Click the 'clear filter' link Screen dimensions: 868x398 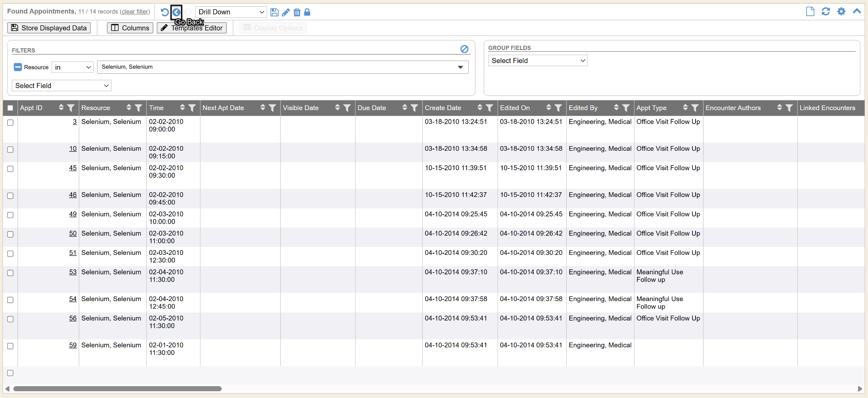135,12
